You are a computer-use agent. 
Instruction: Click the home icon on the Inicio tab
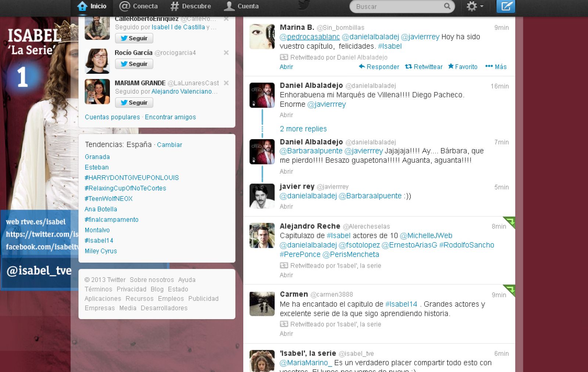[x=83, y=6]
